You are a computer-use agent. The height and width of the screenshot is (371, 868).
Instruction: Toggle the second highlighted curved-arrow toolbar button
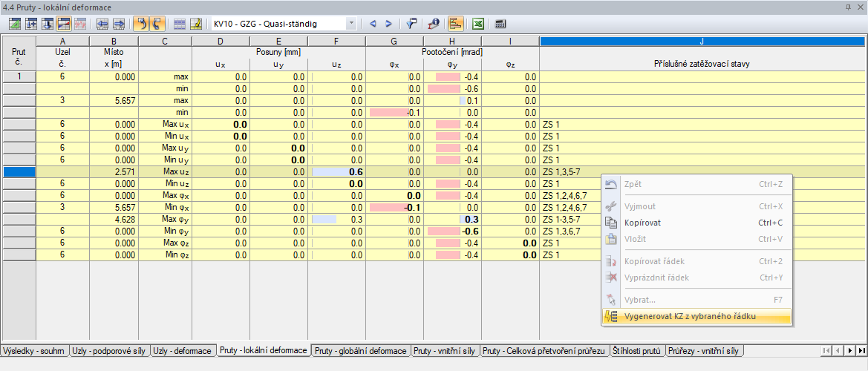(x=157, y=24)
